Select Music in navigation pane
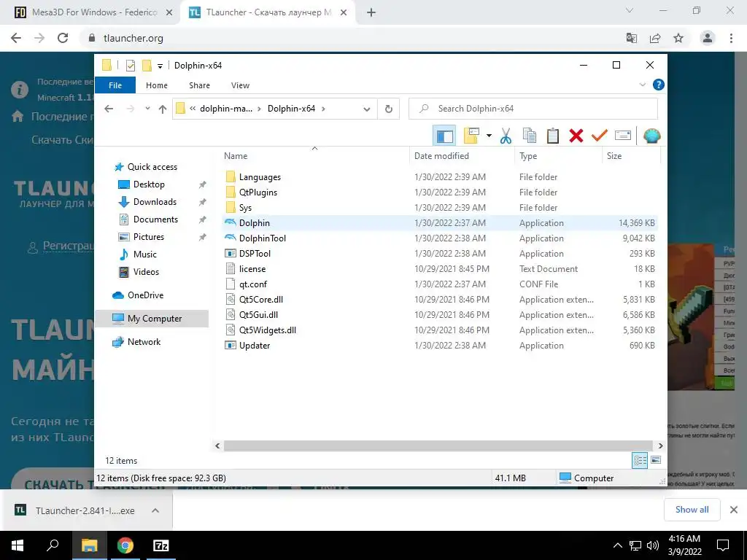Screen dimensions: 747x560 [145, 254]
